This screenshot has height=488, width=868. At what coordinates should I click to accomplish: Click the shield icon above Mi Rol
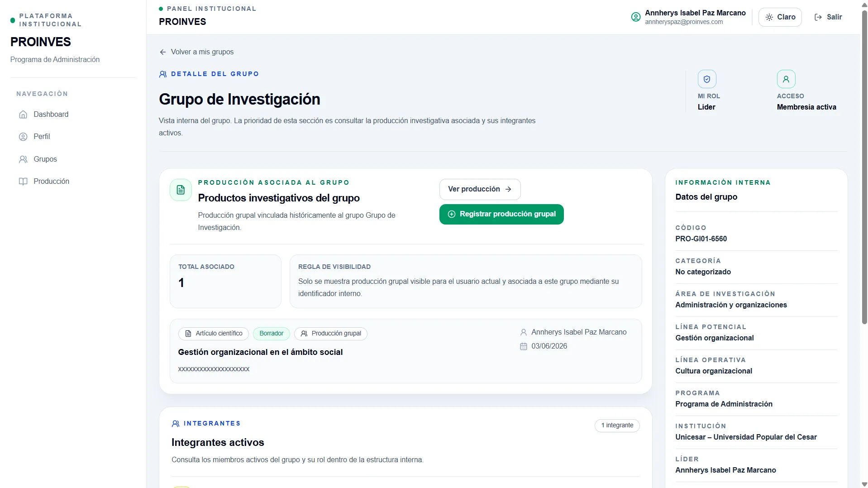point(707,79)
